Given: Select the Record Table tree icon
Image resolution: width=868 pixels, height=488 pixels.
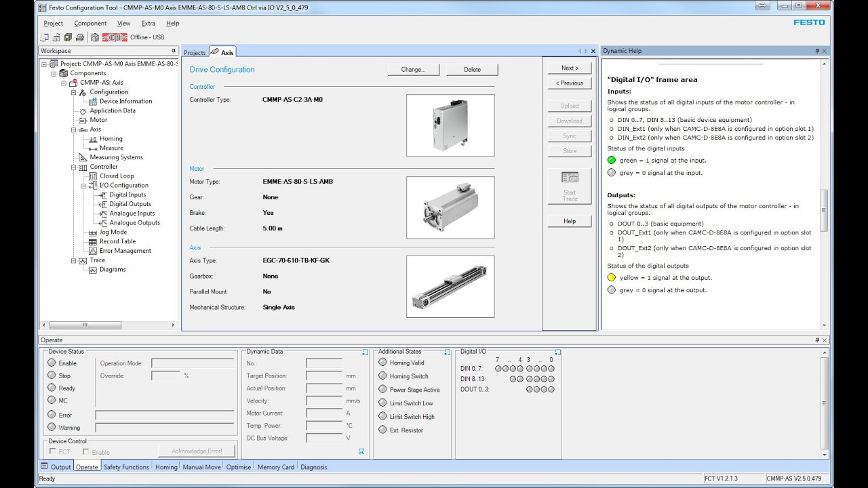Looking at the screenshot, I should click(94, 242).
